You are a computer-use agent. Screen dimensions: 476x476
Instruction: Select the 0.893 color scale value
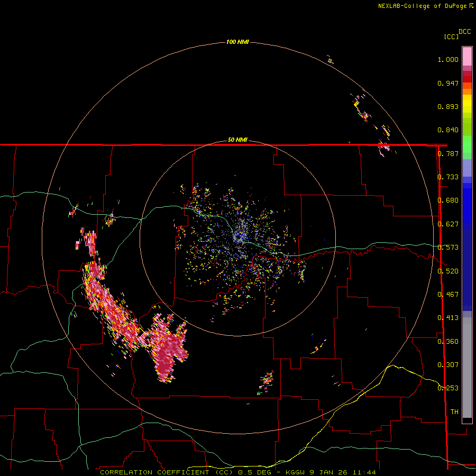pos(448,106)
